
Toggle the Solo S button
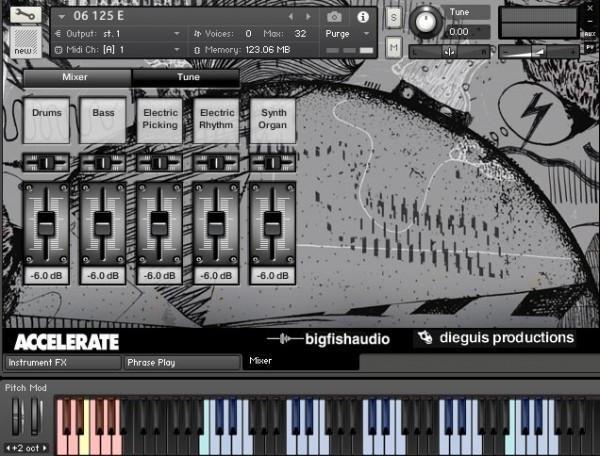[394, 18]
